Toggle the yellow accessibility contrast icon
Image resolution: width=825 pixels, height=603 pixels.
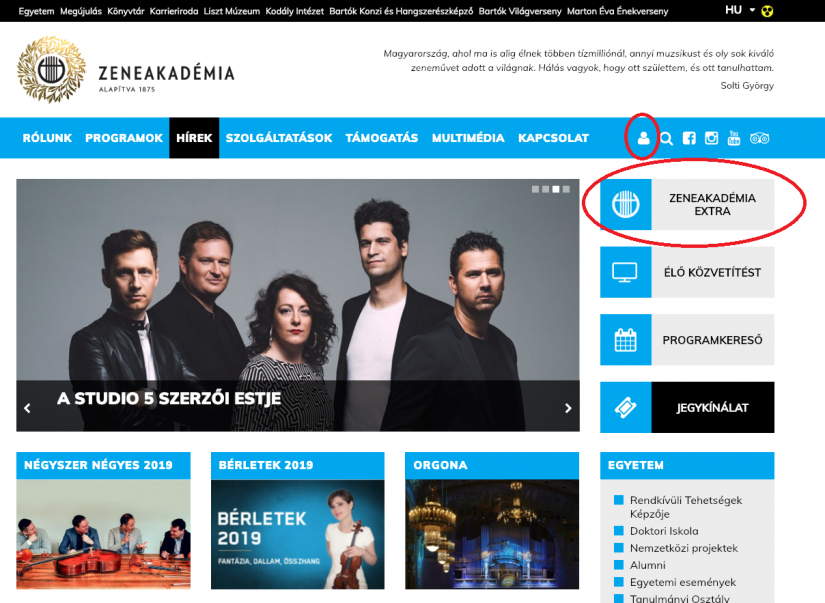coord(767,11)
